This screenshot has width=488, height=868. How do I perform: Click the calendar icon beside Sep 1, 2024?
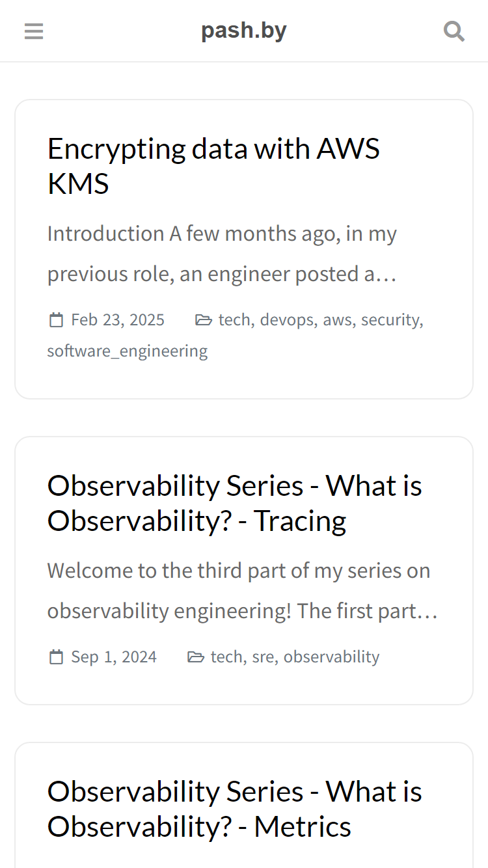click(x=57, y=657)
